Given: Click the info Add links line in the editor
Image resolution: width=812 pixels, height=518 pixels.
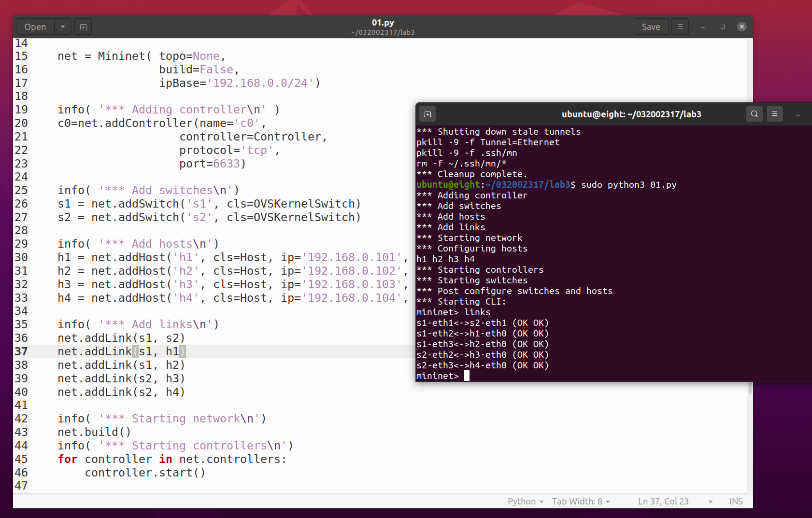Looking at the screenshot, I should 138,324.
